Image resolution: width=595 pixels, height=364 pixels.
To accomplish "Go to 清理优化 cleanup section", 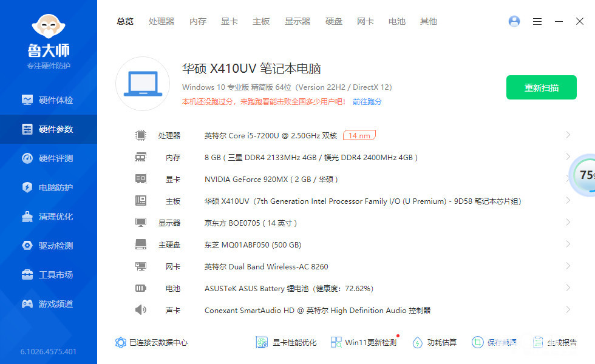I will tap(49, 217).
